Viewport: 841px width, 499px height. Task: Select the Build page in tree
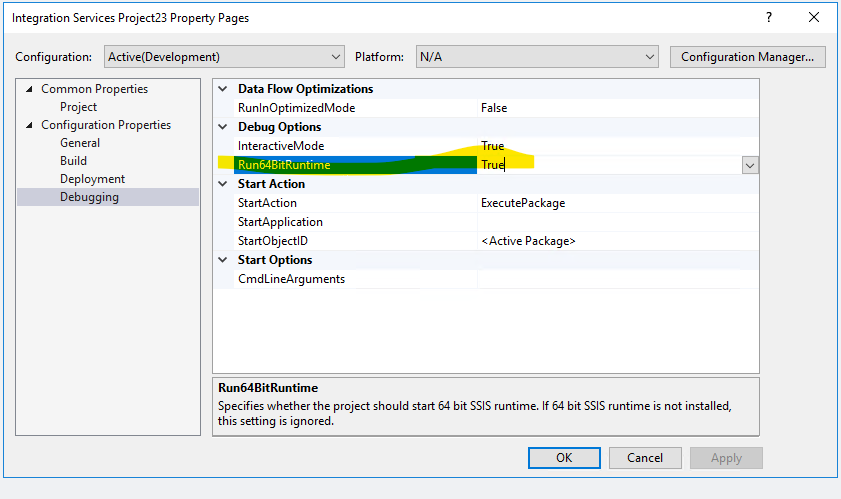[x=73, y=161]
